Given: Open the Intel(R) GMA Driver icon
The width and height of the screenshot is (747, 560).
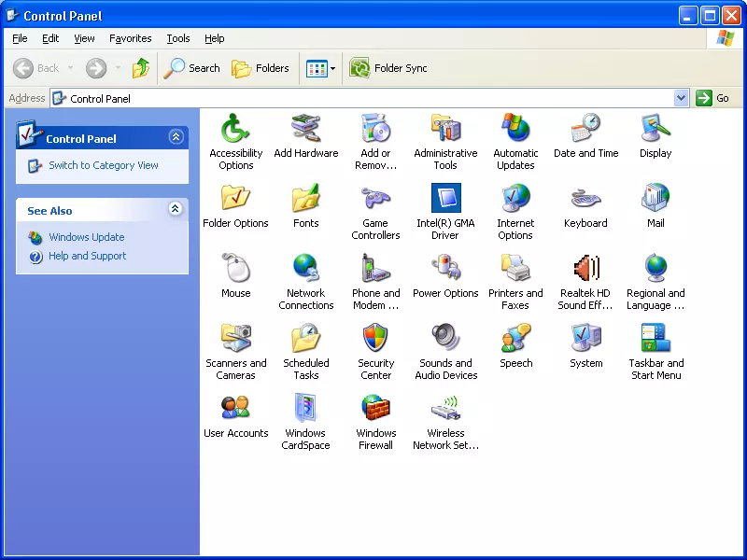Looking at the screenshot, I should point(445,198).
